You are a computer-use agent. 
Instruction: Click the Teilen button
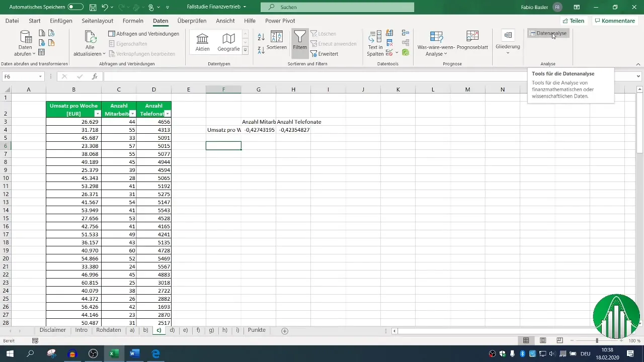pos(574,21)
